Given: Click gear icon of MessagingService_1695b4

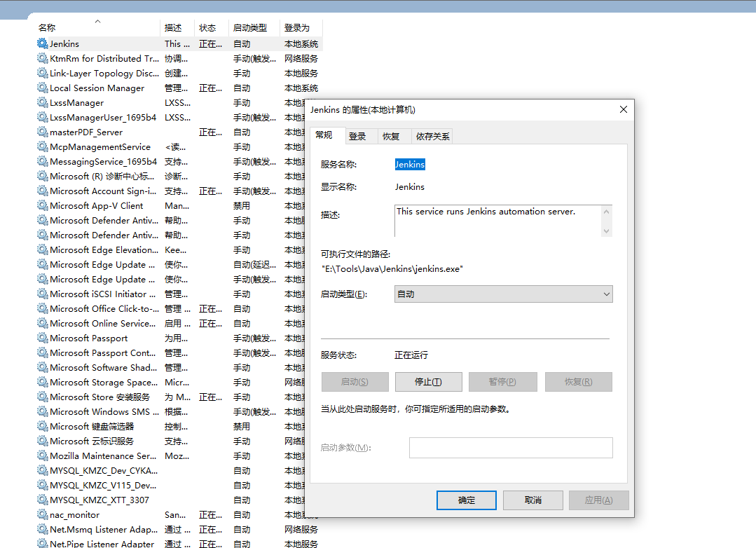Looking at the screenshot, I should (x=43, y=161).
